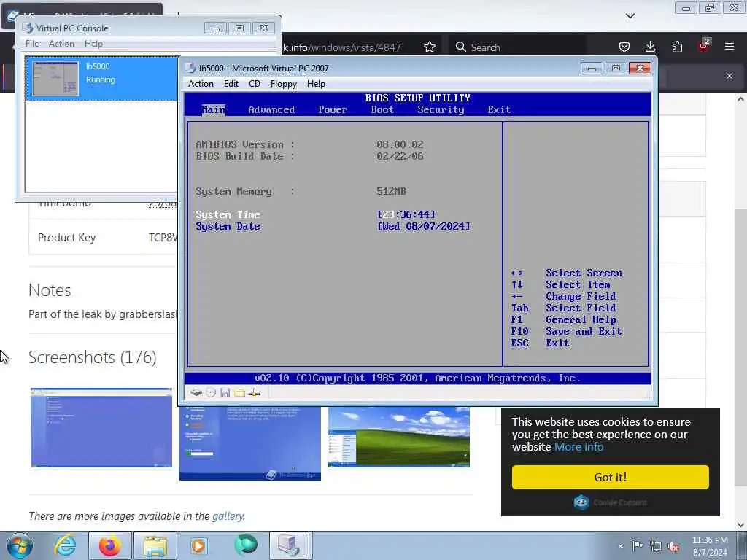Viewport: 747px width, 560px height.
Task: Click the System Time value field
Action: (406, 215)
